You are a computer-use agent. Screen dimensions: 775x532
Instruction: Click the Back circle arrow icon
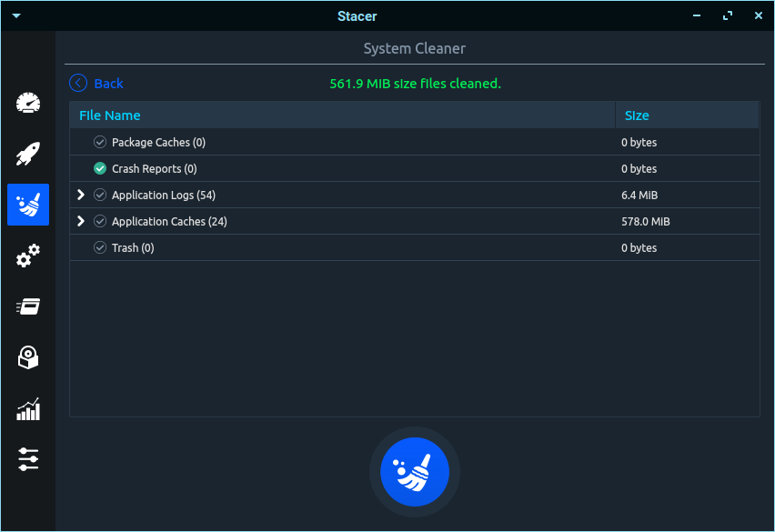(78, 83)
